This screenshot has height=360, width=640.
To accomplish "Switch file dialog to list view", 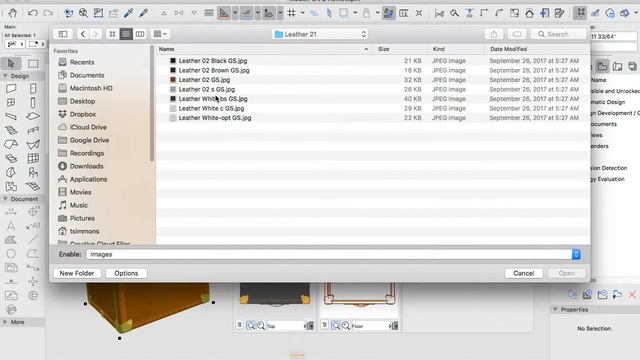I will [126, 34].
